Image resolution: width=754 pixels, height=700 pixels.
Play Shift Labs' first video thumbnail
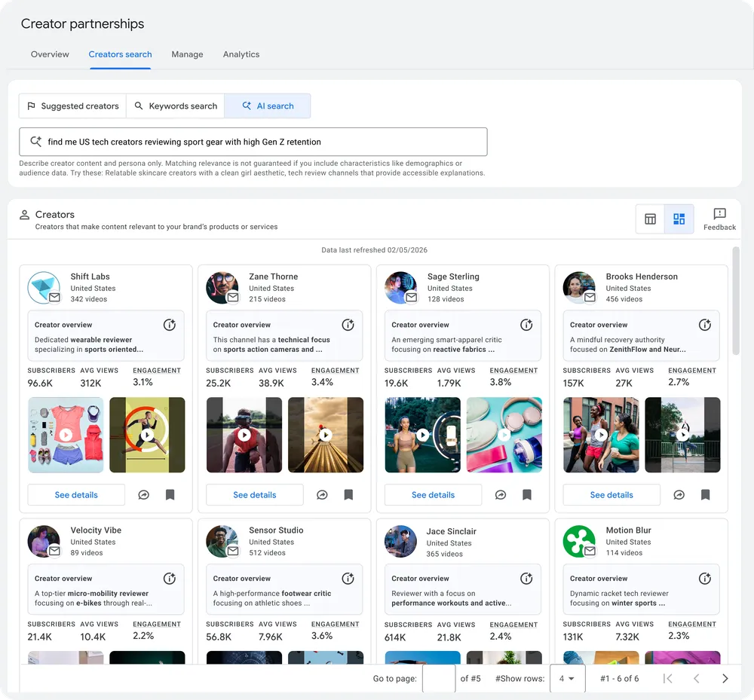pos(65,435)
